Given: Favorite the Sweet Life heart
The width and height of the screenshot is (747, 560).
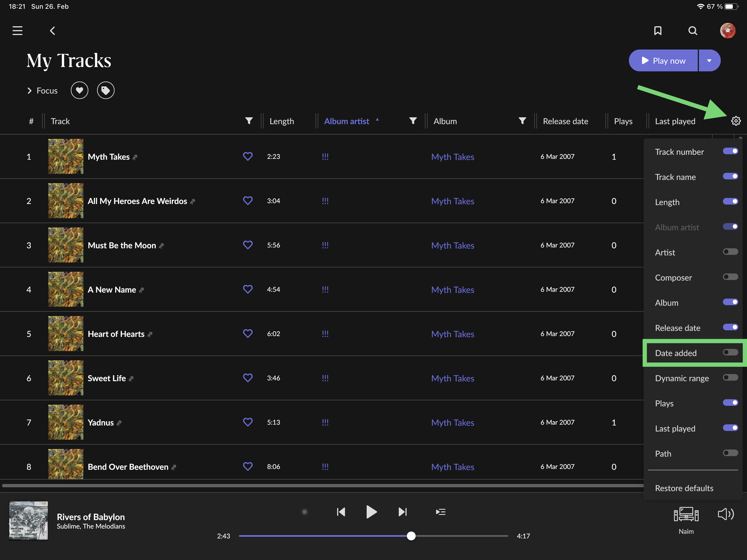Looking at the screenshot, I should coord(248,378).
